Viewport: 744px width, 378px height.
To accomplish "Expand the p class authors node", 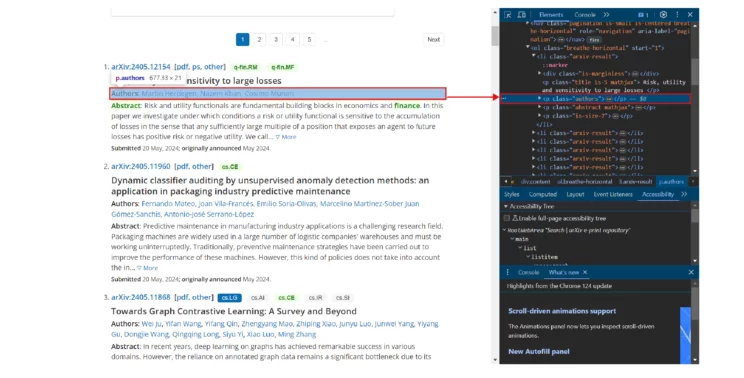I will click(539, 99).
